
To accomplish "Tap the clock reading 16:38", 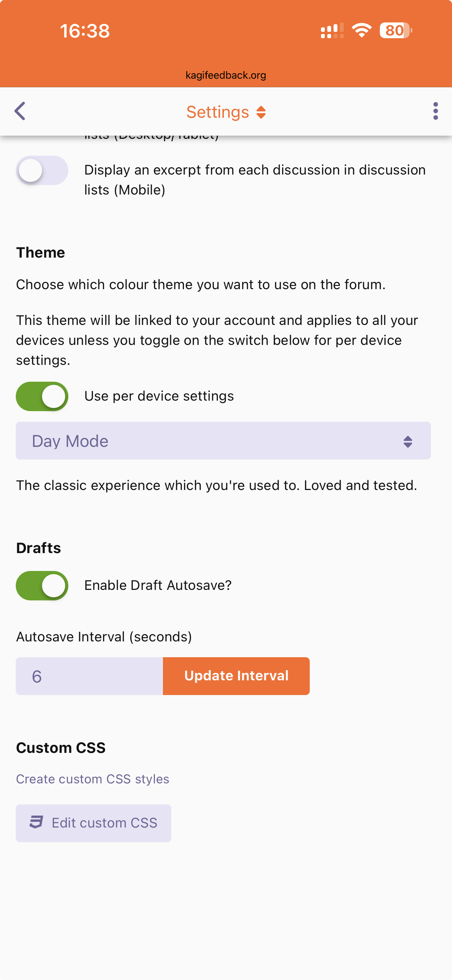I will [84, 31].
